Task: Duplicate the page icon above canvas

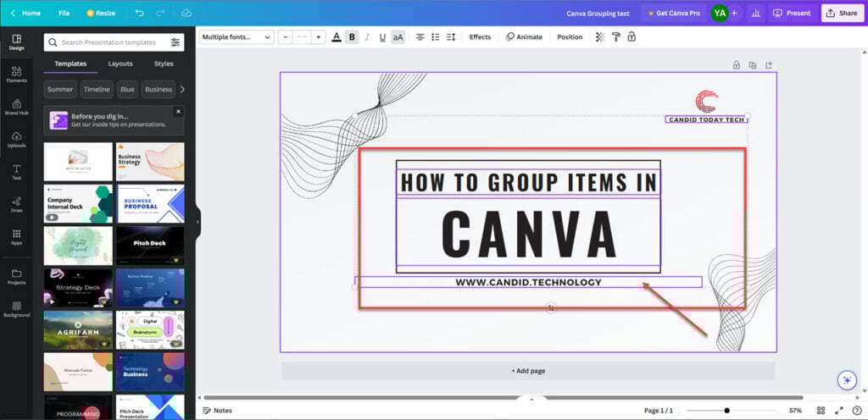Action: [753, 65]
